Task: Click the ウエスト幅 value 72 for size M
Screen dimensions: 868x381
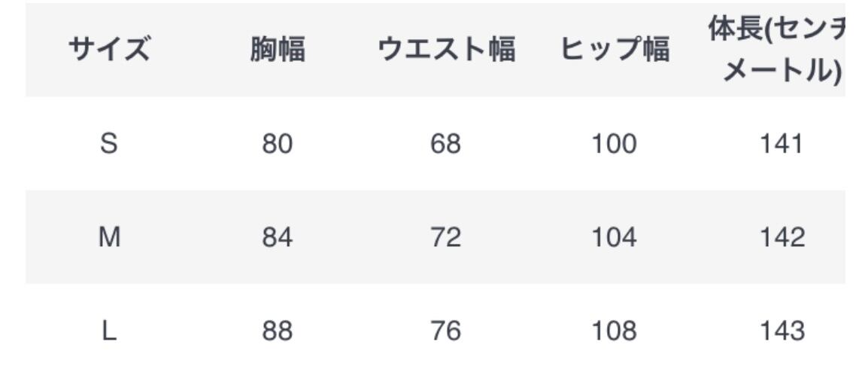Action: (x=445, y=238)
